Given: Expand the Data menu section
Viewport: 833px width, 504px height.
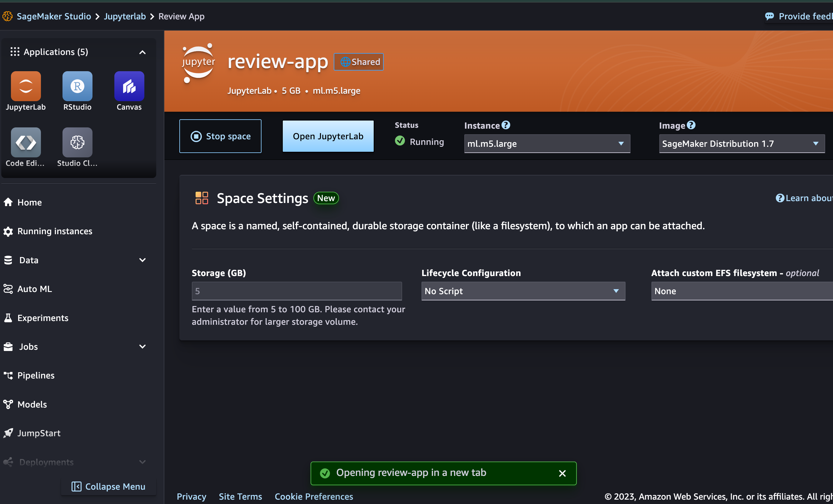Looking at the screenshot, I should point(142,260).
